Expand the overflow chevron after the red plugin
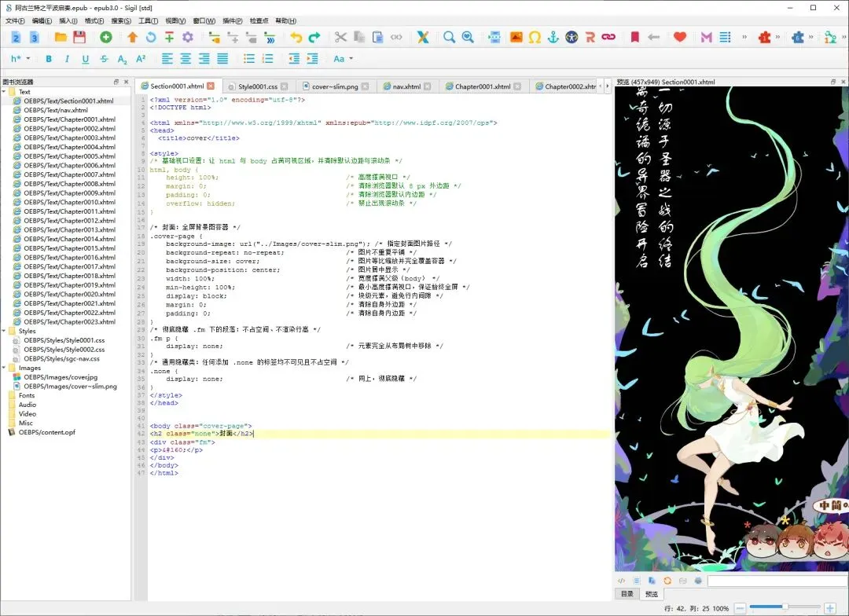 777,37
